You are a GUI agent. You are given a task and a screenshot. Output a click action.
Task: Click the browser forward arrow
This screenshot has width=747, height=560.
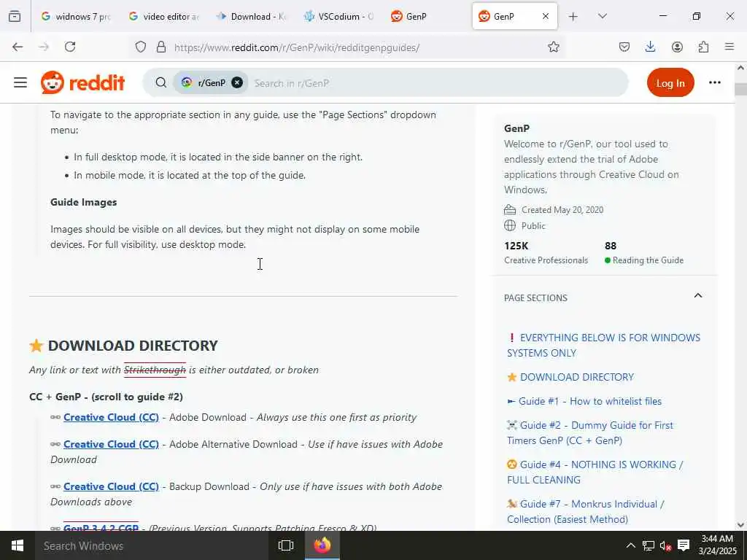coord(44,47)
